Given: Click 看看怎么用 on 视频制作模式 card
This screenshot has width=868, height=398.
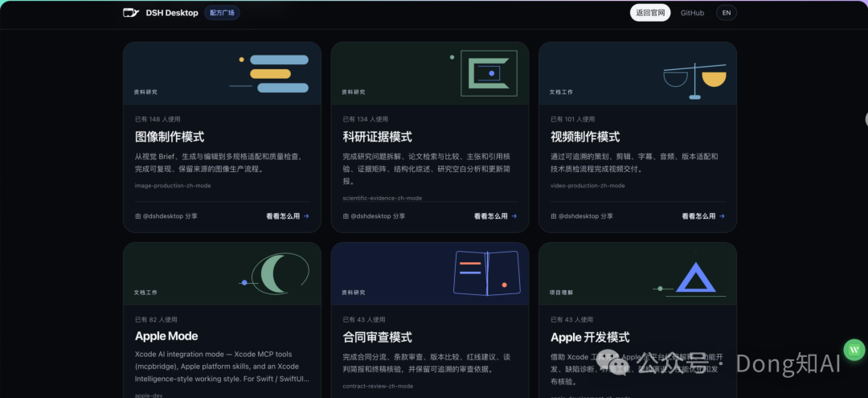Looking at the screenshot, I should point(703,216).
